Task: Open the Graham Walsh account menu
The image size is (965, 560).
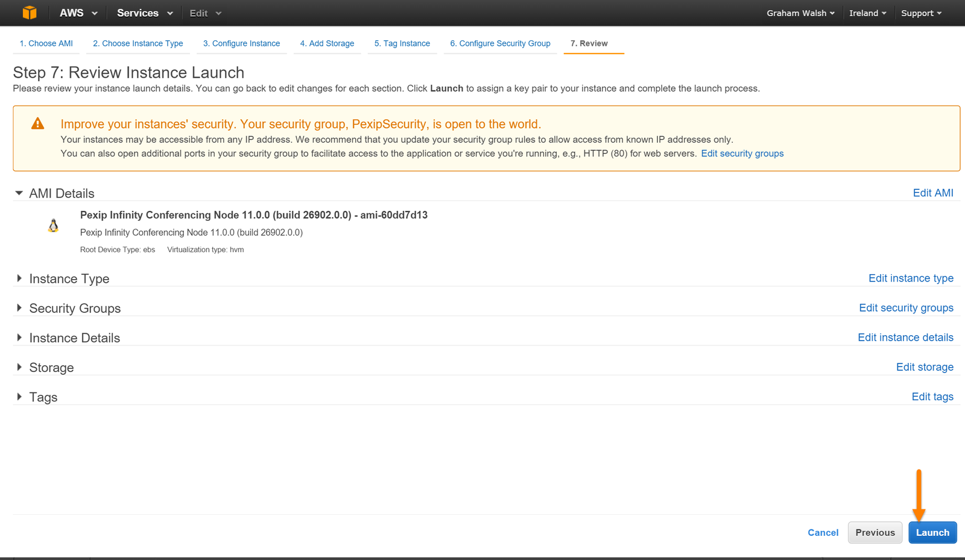Action: (x=800, y=13)
